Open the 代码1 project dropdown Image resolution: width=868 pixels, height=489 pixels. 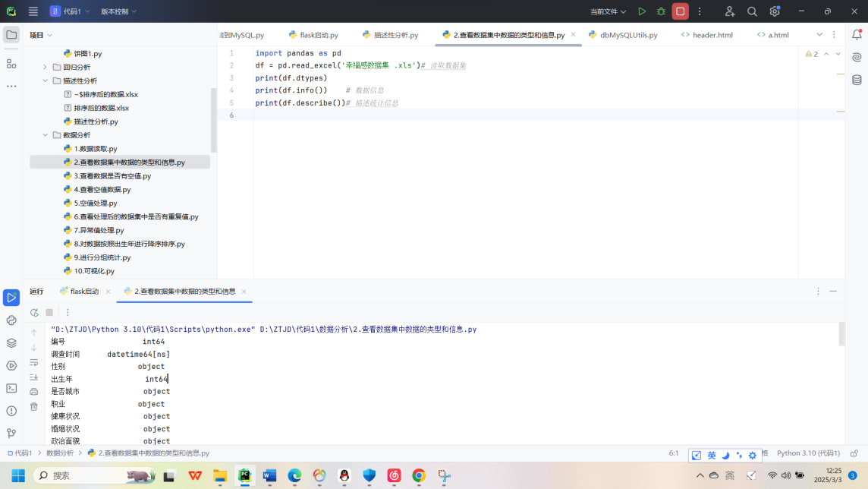point(70,11)
